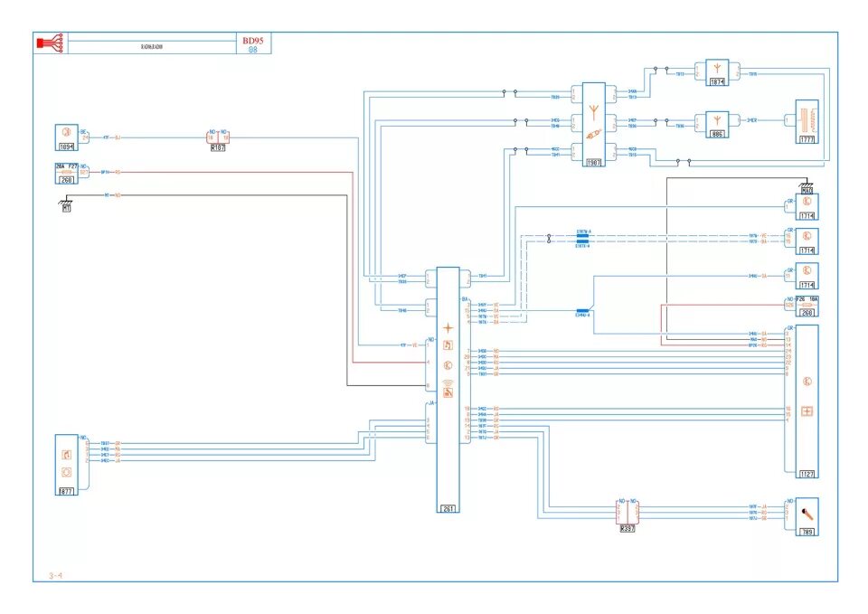Click the S27 pin label beside left 260
This screenshot has height=614, width=868.
(84, 172)
